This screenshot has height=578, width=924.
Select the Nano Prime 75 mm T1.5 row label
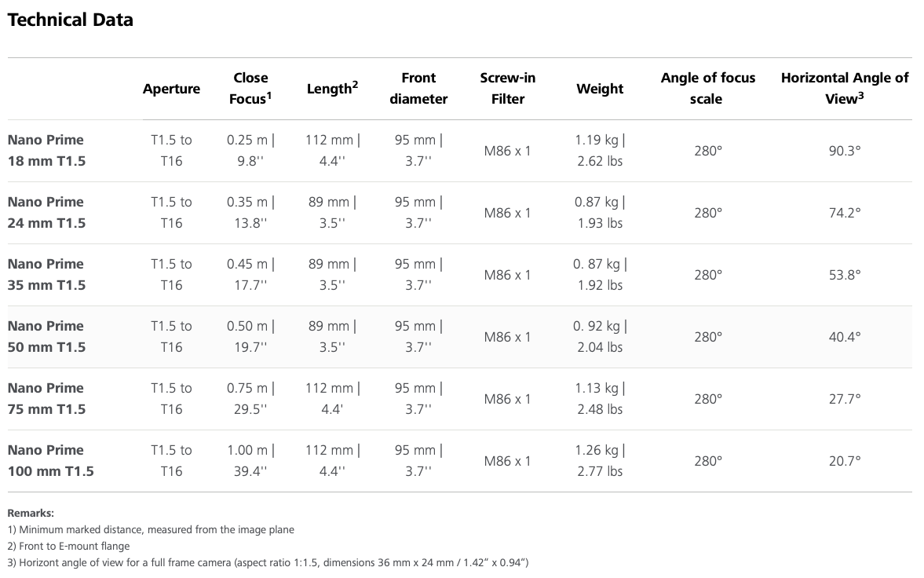(46, 398)
